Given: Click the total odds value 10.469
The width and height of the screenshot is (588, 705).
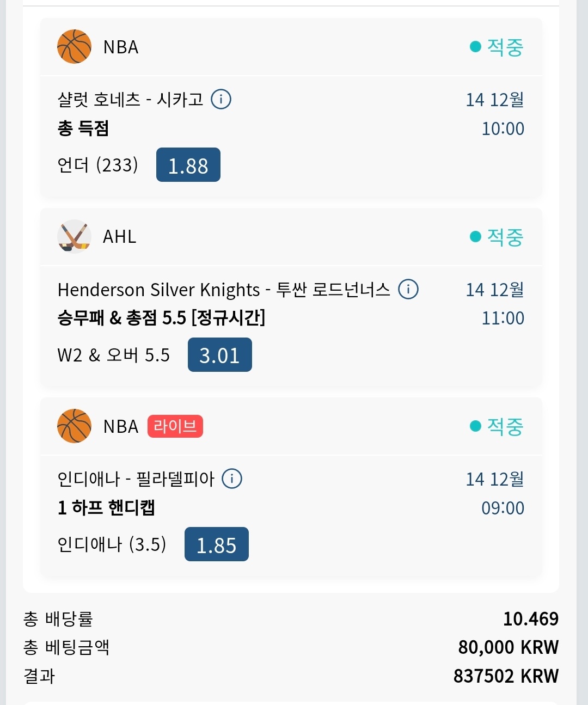Looking at the screenshot, I should tap(531, 619).
